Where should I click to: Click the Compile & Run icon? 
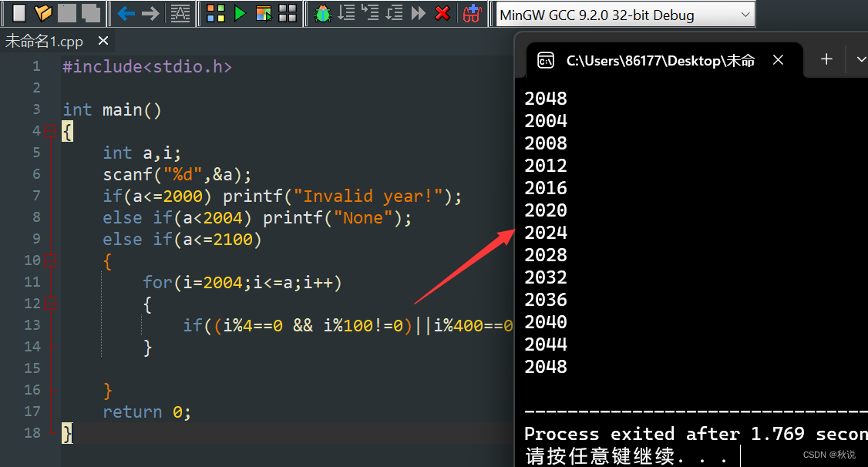tap(264, 13)
